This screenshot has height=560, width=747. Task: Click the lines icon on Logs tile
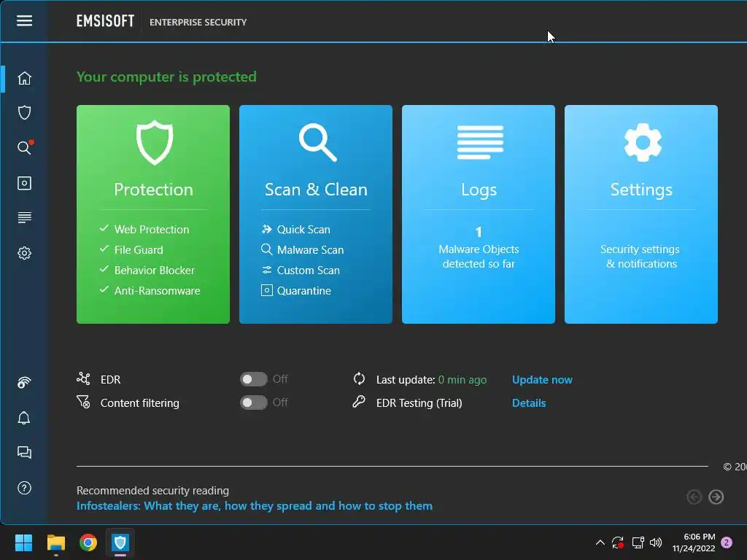(480, 142)
